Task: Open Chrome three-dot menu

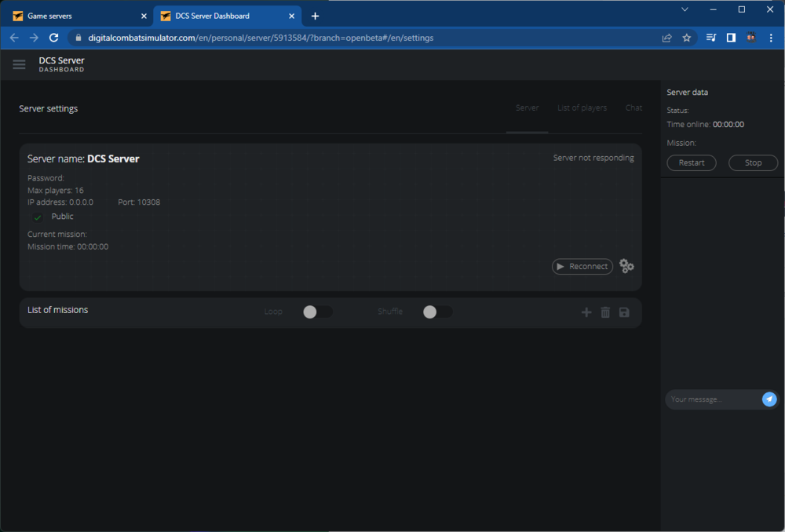Action: click(771, 38)
